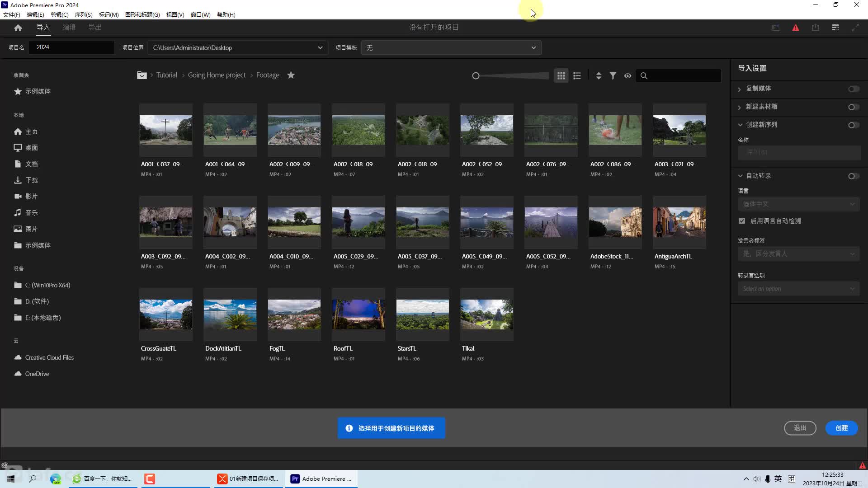
Task: Open the red warning alert icon
Action: point(796,28)
